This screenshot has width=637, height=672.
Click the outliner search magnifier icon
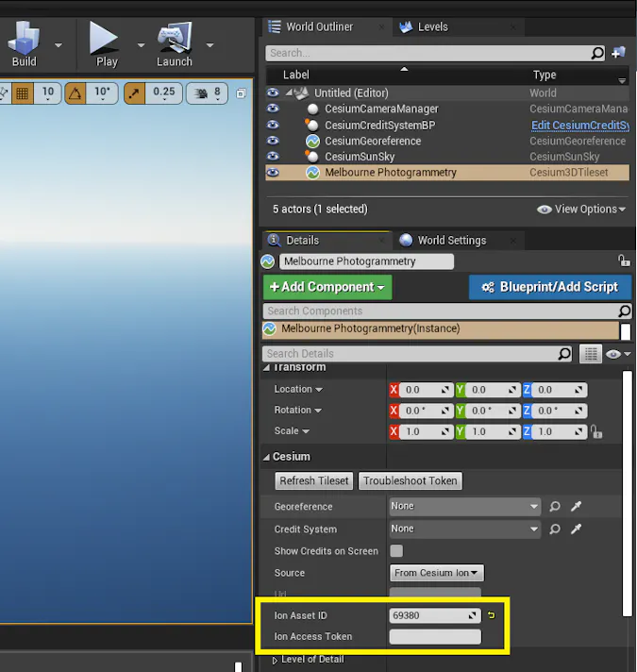pyautogui.click(x=597, y=53)
